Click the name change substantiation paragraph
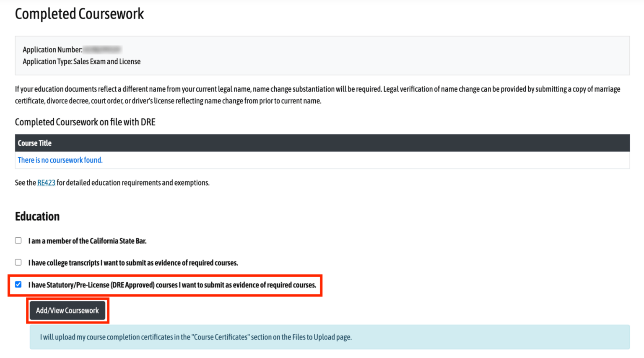 click(317, 95)
